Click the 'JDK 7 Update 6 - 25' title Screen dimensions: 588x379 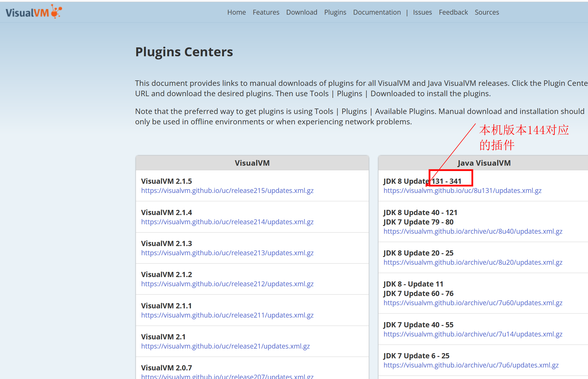click(x=416, y=356)
